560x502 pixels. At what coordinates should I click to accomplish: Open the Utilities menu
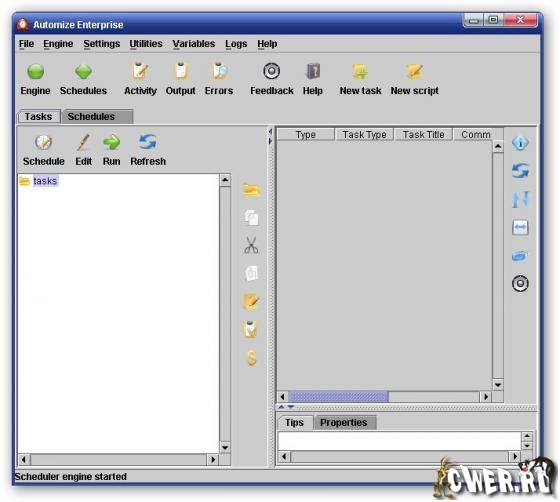coord(146,44)
